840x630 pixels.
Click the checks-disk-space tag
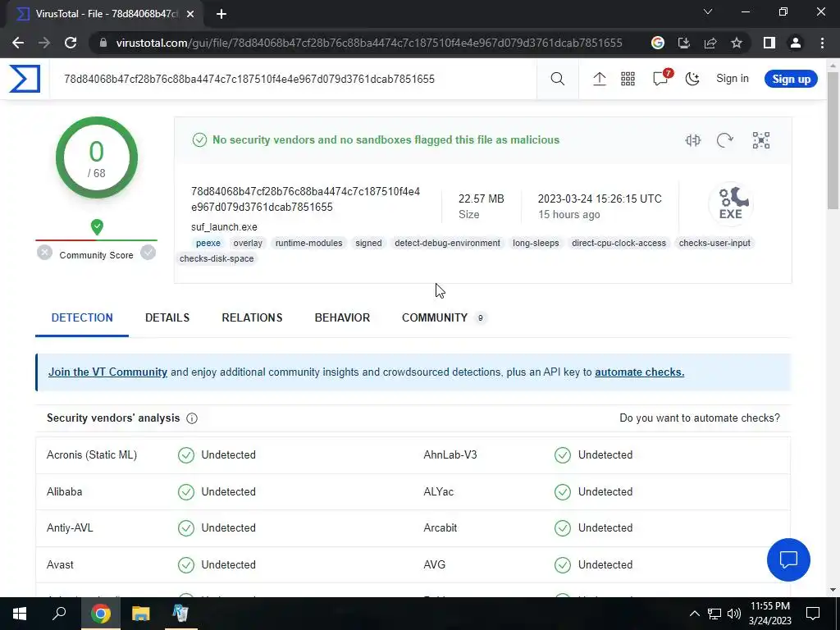217,258
